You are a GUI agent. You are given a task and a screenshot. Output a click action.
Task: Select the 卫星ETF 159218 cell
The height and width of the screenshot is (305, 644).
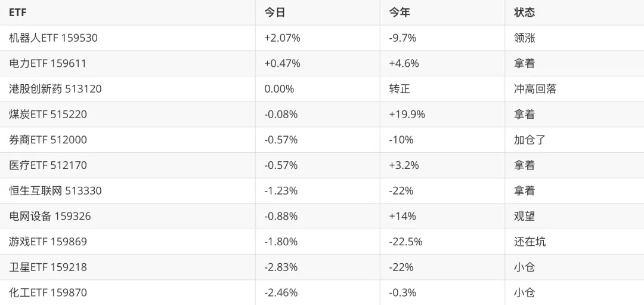point(48,267)
